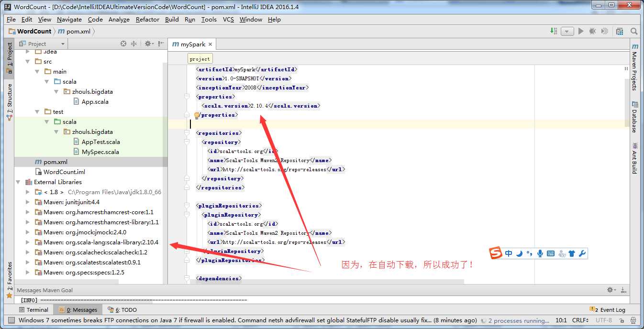Collapse External Libraries node
The width and height of the screenshot is (644, 329).
pos(18,182)
